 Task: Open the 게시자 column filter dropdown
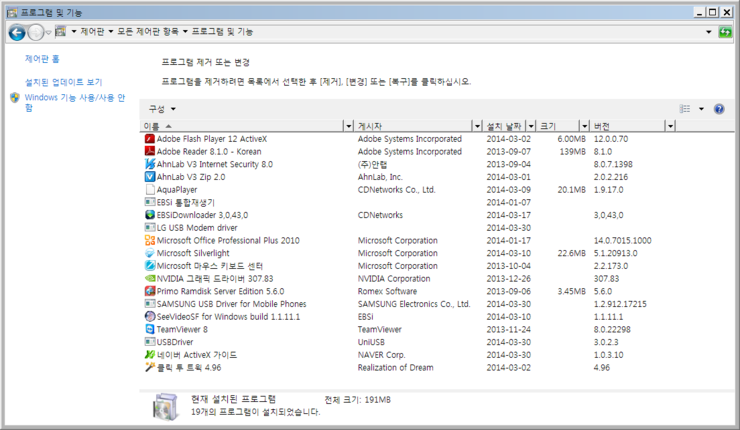(x=477, y=126)
